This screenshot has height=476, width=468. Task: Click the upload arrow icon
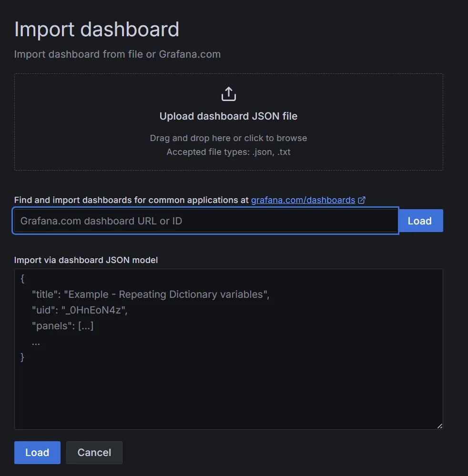click(x=228, y=94)
